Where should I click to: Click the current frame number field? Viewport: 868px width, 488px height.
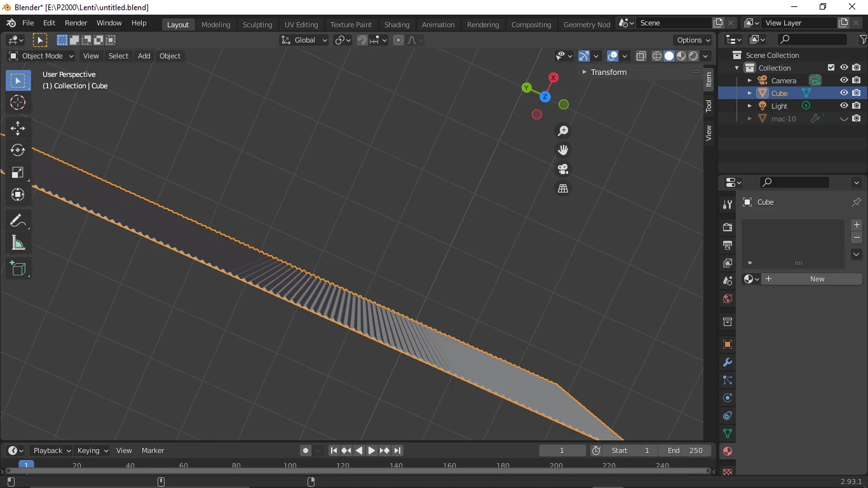point(562,451)
